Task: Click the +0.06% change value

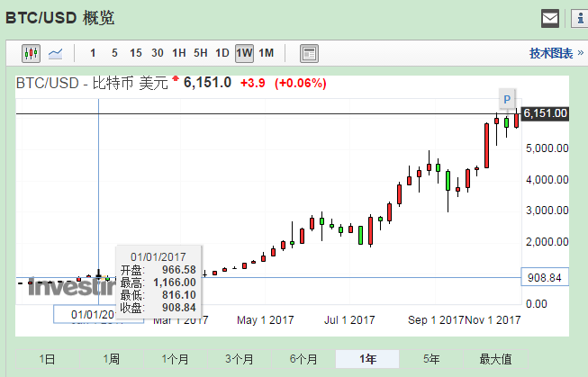Action: coord(301,83)
